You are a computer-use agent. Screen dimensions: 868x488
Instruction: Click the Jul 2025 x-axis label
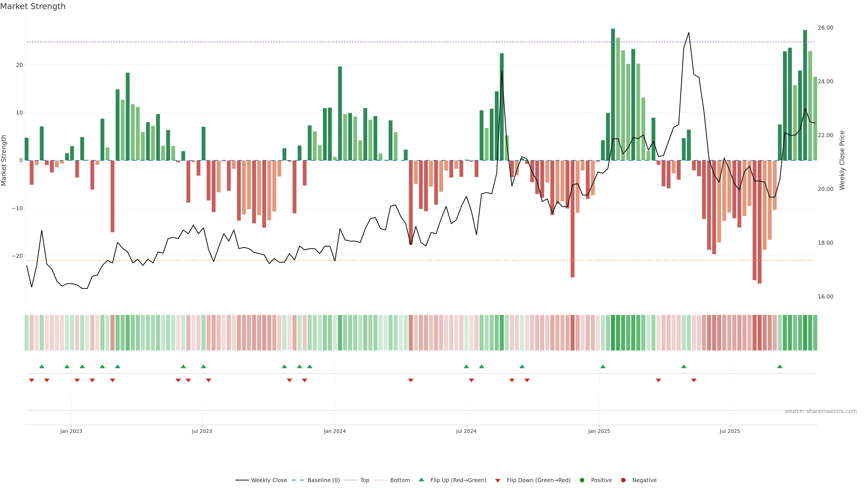pyautogui.click(x=730, y=431)
